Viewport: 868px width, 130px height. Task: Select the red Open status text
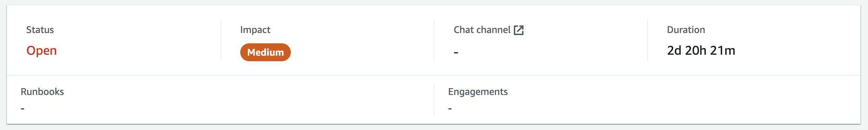tap(42, 51)
